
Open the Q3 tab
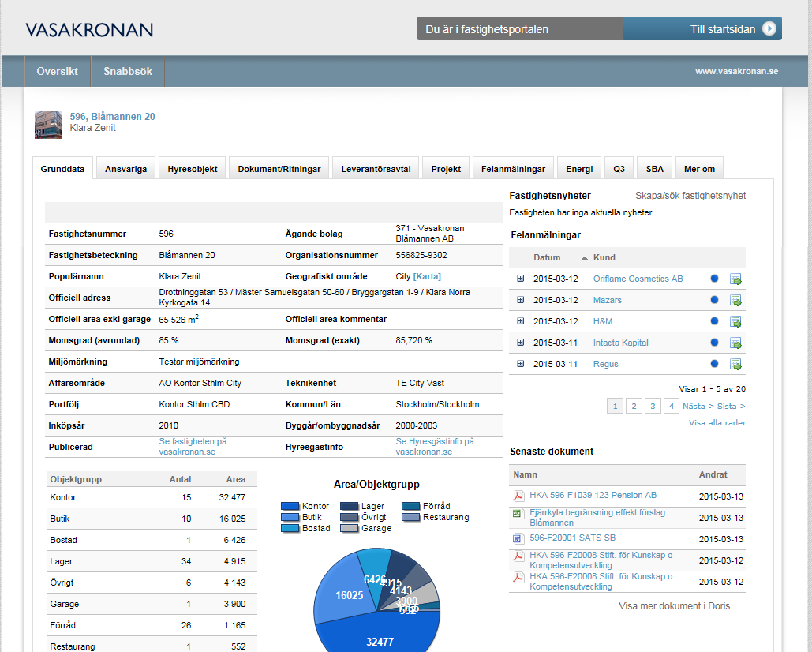(x=619, y=169)
